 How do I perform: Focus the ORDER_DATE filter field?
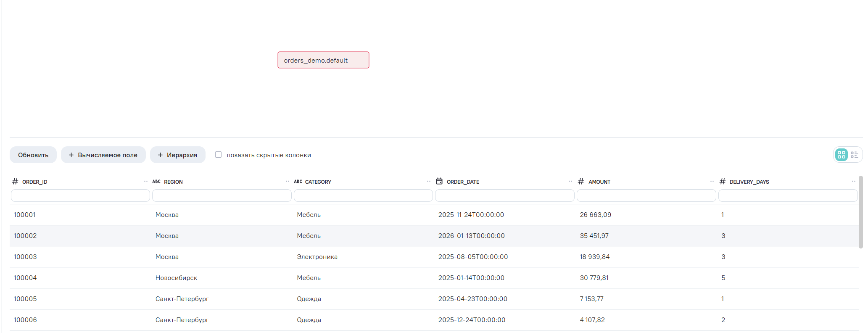click(505, 196)
